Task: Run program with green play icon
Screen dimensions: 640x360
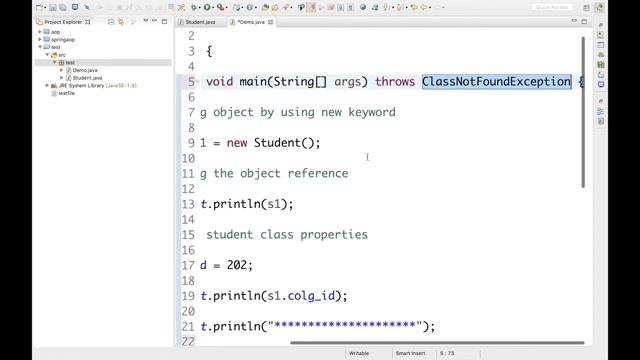Action: coord(207,7)
